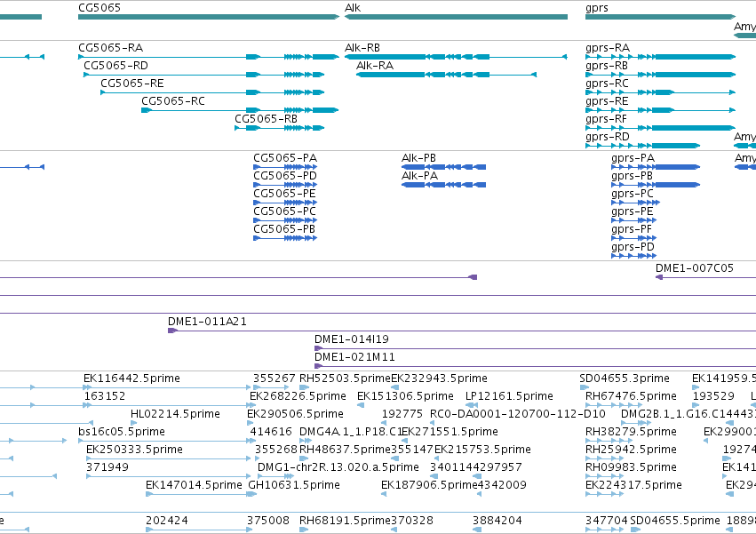Choose the Alk-PB protein label
This screenshot has height=534, width=756.
[x=418, y=158]
